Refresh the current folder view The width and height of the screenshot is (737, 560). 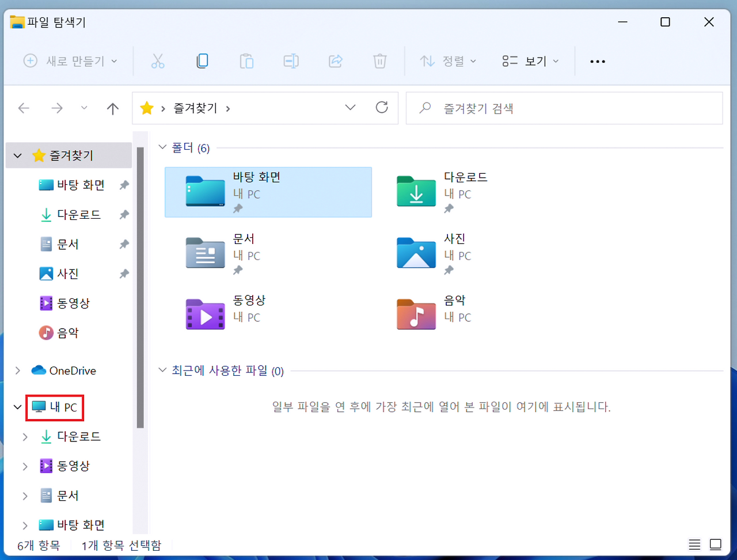[382, 108]
